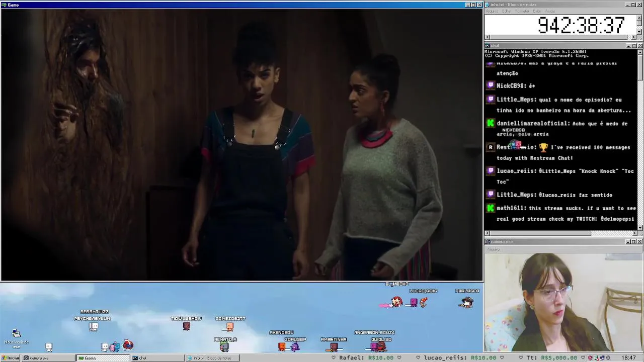Click Restream icon beside Restream message
The image size is (644, 362).
coord(491,147)
